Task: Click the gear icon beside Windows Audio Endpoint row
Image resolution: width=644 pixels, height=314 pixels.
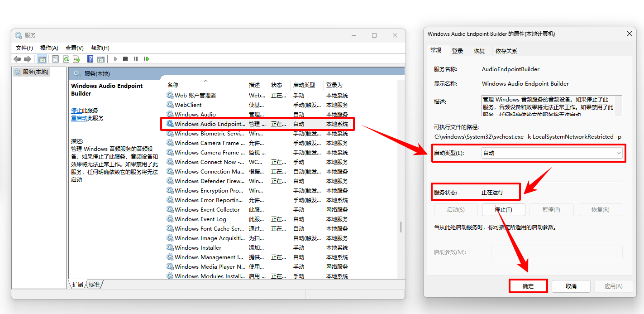Action: pyautogui.click(x=170, y=124)
